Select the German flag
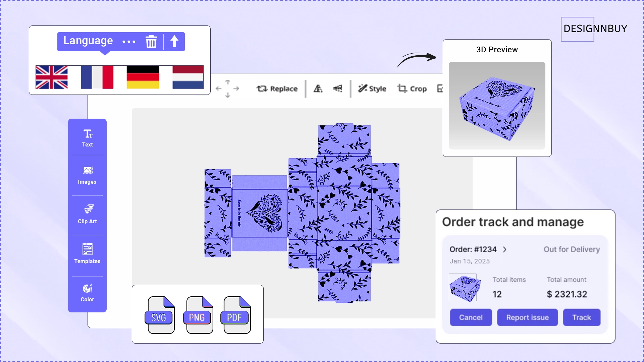 click(x=143, y=77)
